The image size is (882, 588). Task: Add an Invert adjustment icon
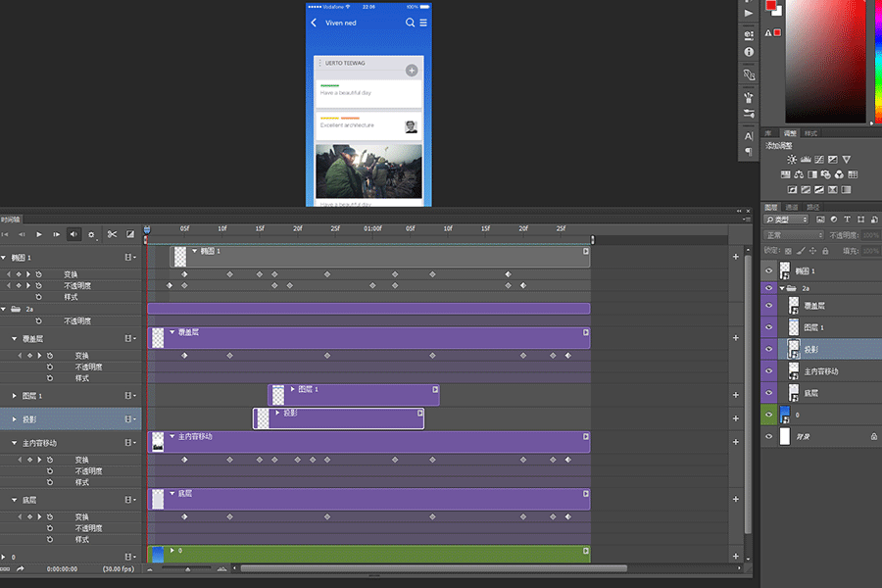(792, 189)
